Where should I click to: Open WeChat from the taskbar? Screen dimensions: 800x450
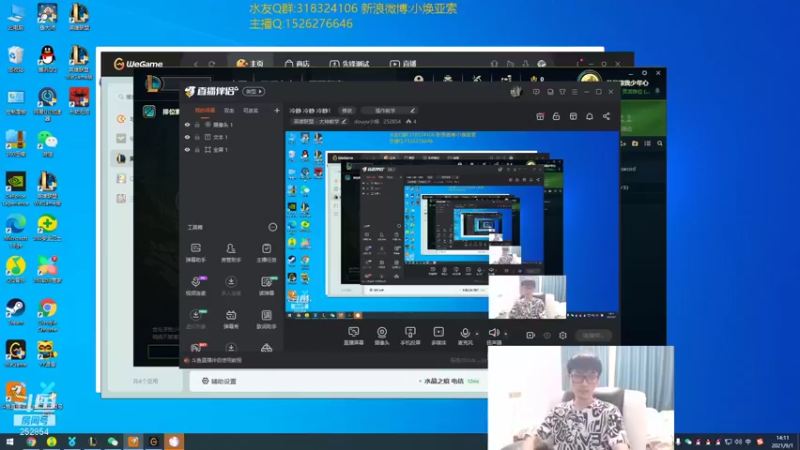pyautogui.click(x=113, y=441)
